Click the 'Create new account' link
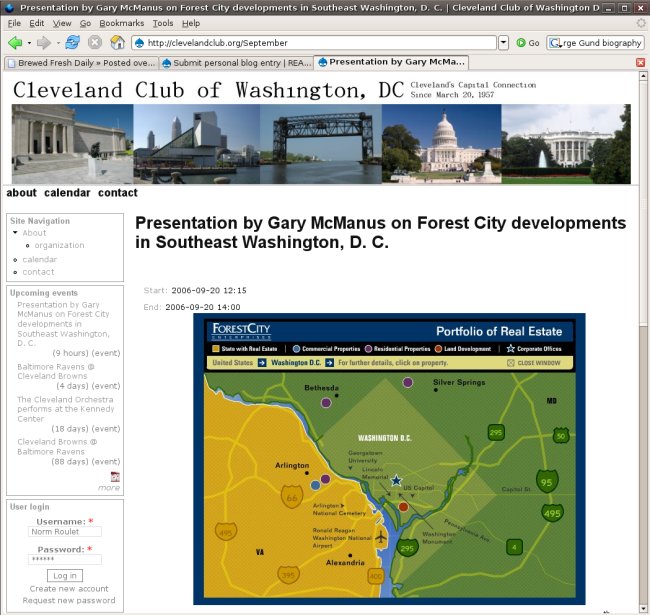The height and width of the screenshot is (615, 650). tap(69, 589)
